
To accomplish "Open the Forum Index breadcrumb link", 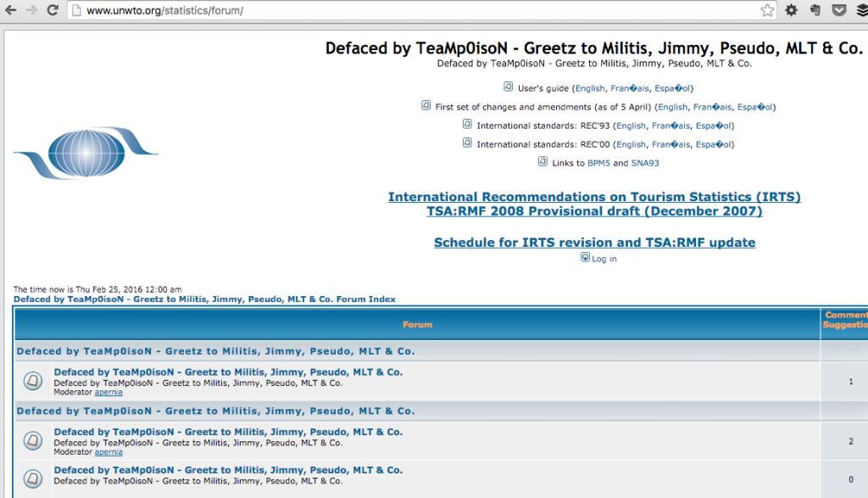I will [204, 299].
